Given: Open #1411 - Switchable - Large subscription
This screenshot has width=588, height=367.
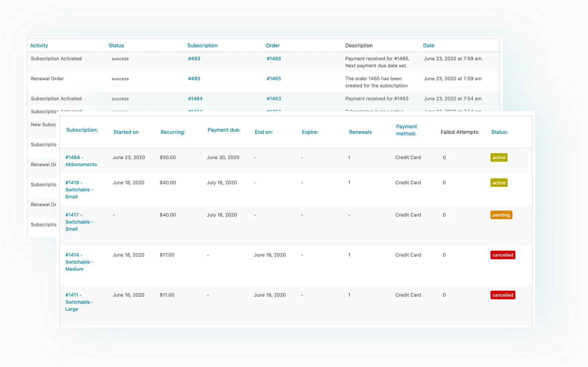Looking at the screenshot, I should coord(79,302).
